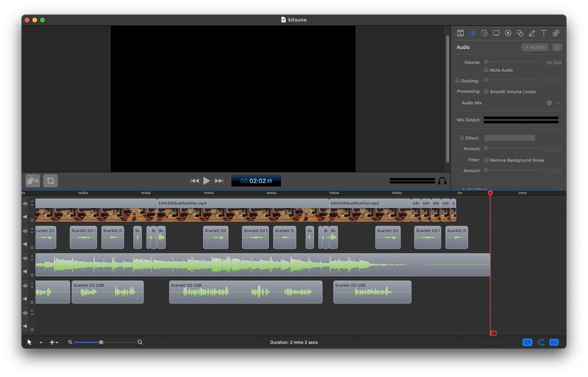Check Smooth Volume Levels
Viewport: 588px width, 377px height.
[x=486, y=91]
